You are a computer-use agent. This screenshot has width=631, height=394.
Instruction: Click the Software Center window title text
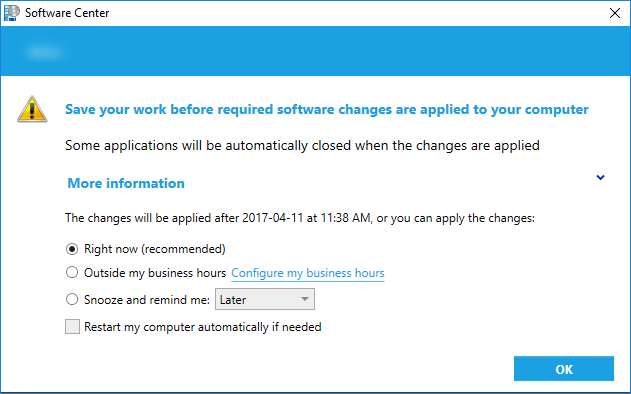[x=67, y=13]
